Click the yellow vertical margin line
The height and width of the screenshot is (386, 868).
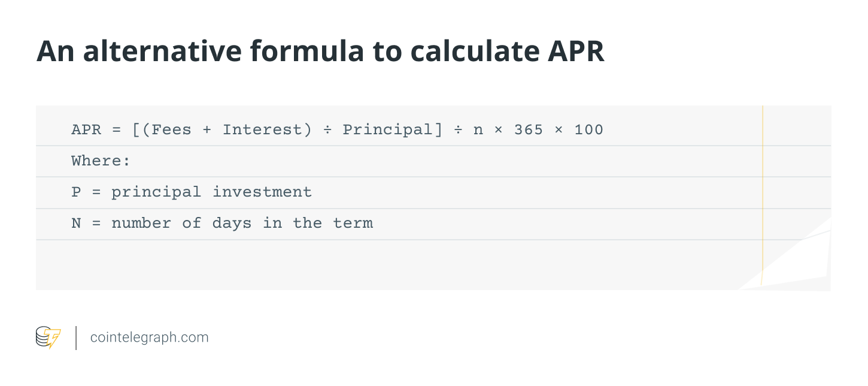763,180
